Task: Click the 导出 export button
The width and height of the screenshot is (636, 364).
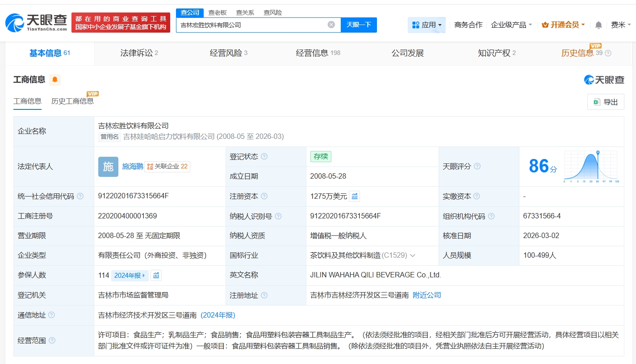Action: click(606, 102)
